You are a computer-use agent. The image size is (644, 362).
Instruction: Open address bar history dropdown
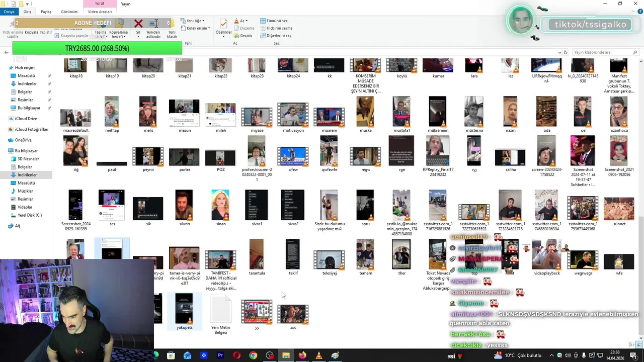click(559, 52)
